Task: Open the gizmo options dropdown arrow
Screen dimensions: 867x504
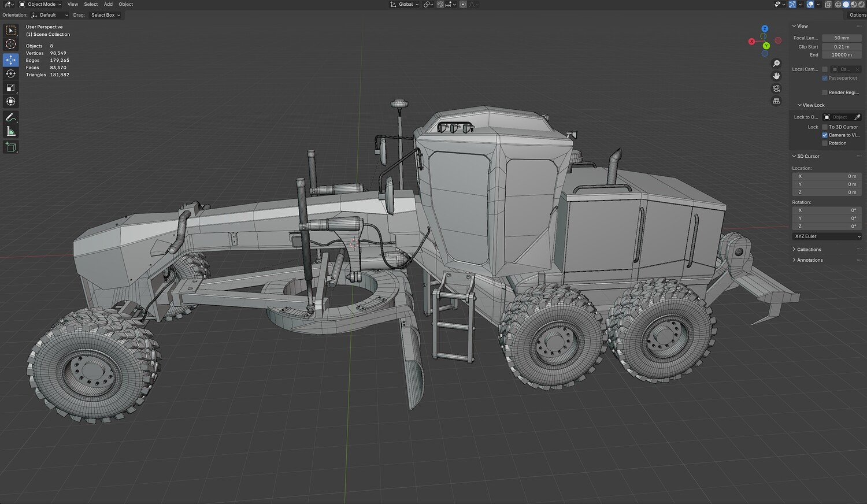Action: 801,4
